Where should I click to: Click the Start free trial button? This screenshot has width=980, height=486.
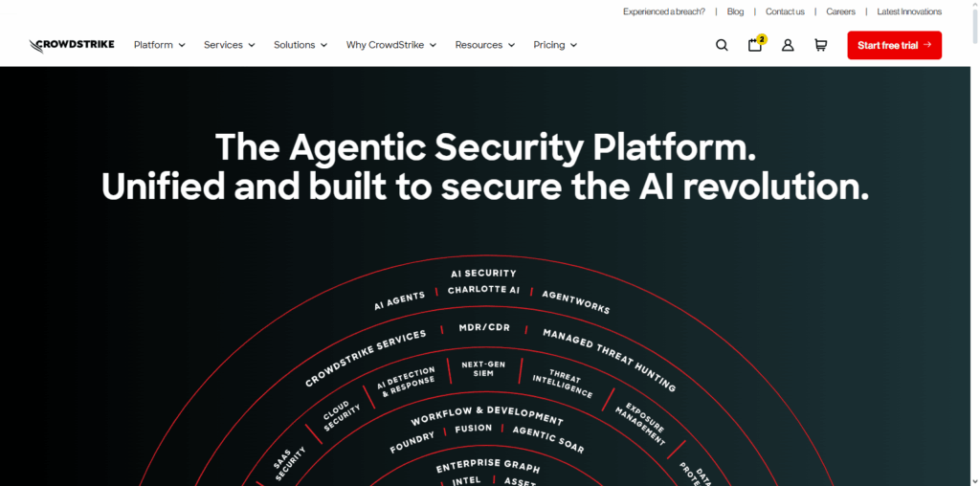point(895,45)
